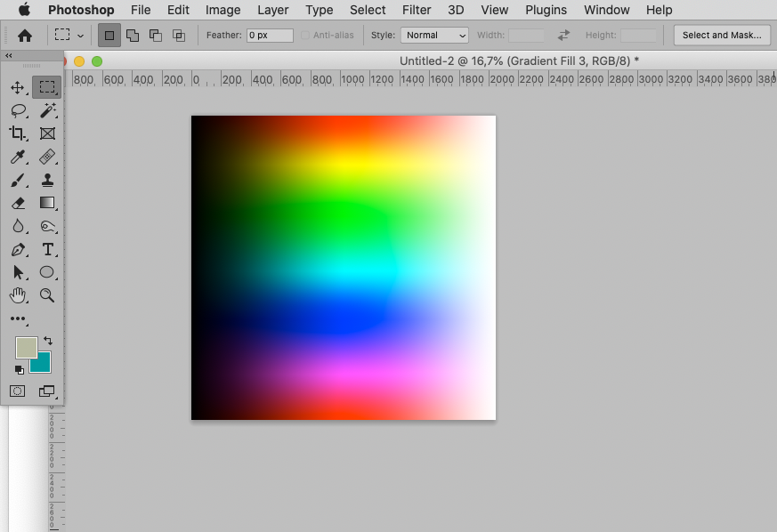
Task: Select the Horizontal Type tool
Action: (47, 249)
